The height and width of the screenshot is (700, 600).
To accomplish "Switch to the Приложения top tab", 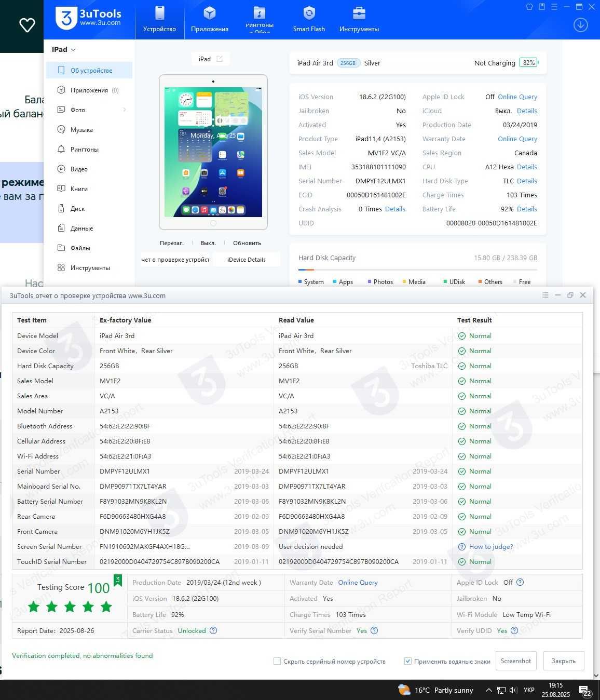I will [210, 19].
